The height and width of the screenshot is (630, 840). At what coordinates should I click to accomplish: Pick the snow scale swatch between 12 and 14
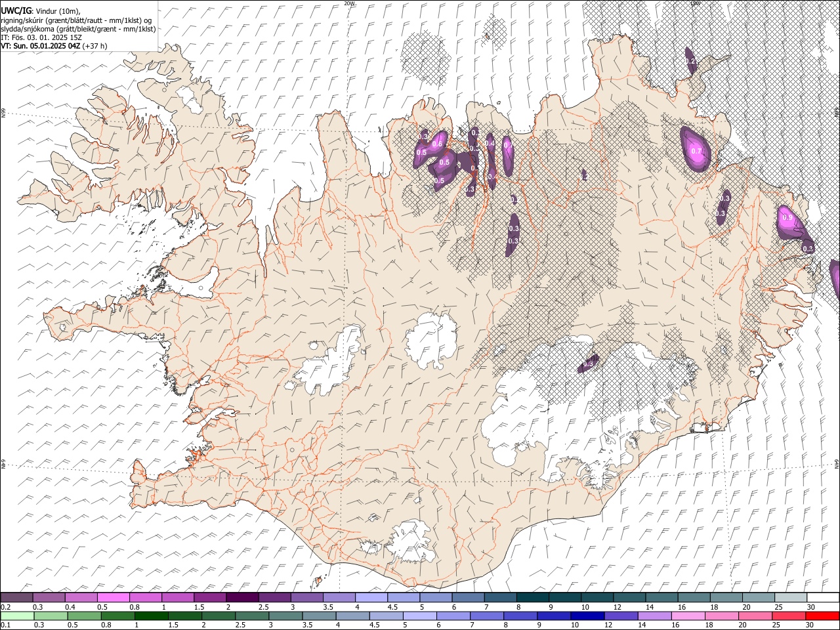629,598
